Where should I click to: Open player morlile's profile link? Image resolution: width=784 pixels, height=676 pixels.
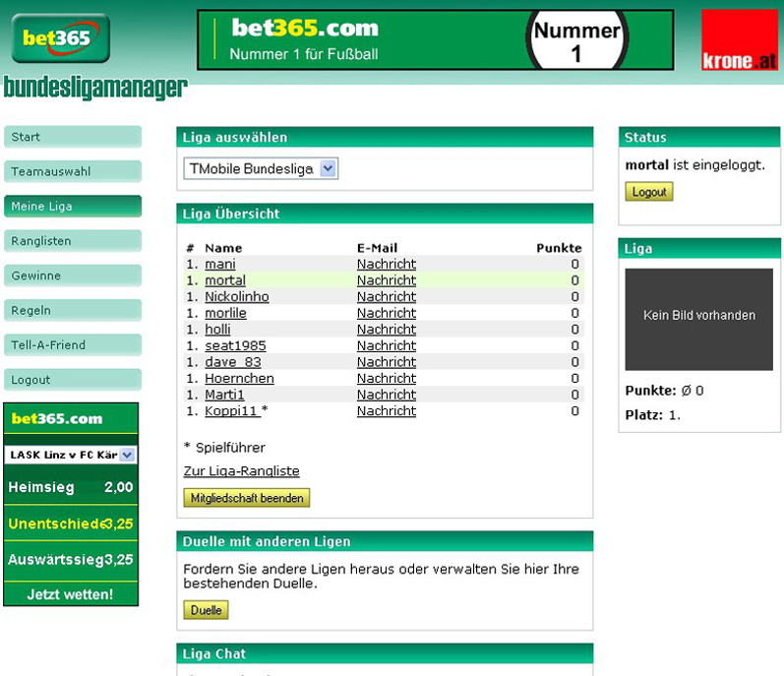point(225,313)
